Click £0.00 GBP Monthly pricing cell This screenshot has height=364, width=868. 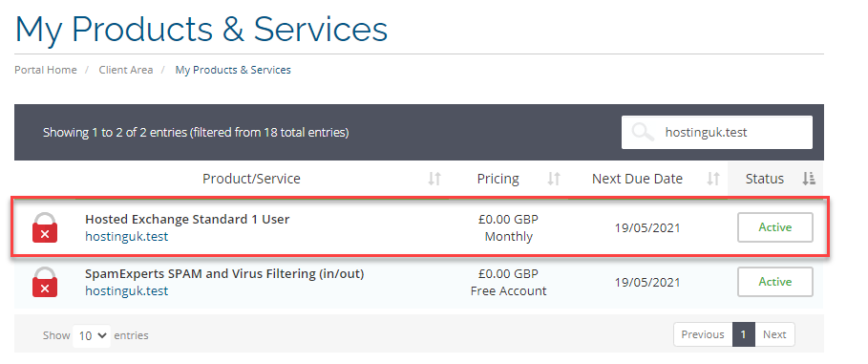[508, 227]
